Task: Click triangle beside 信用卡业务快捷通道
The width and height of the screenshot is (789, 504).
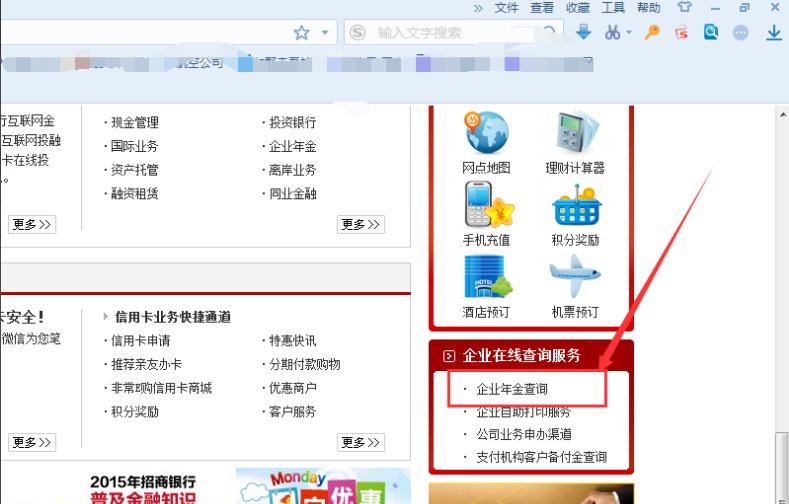Action: coord(106,316)
